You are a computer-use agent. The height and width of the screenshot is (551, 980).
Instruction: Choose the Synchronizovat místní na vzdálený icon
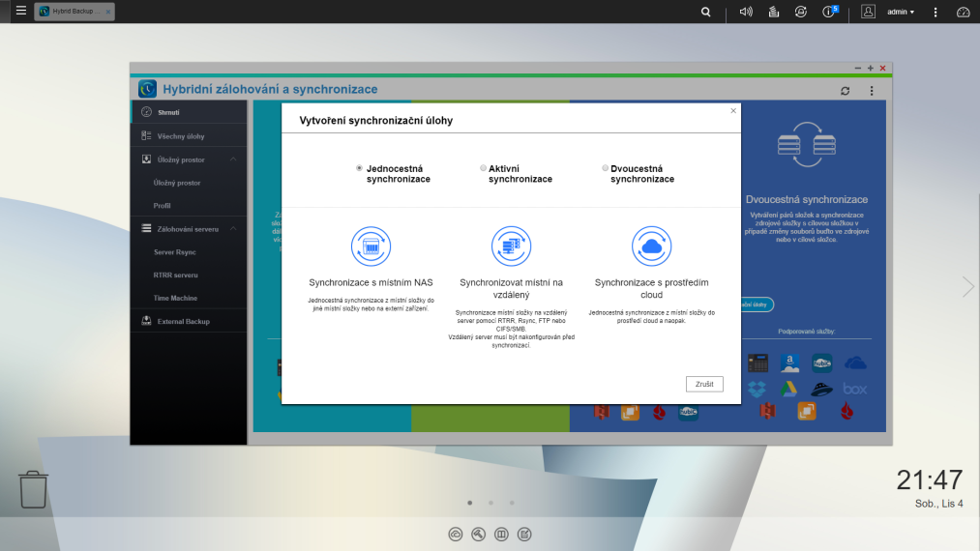click(x=511, y=246)
